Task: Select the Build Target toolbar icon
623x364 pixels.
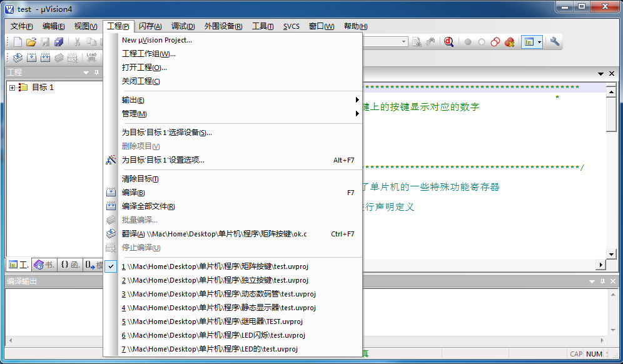Action: point(31,58)
